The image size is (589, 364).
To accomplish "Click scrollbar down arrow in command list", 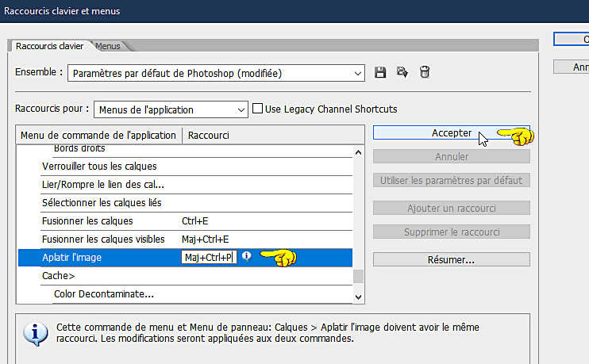I will tap(358, 297).
